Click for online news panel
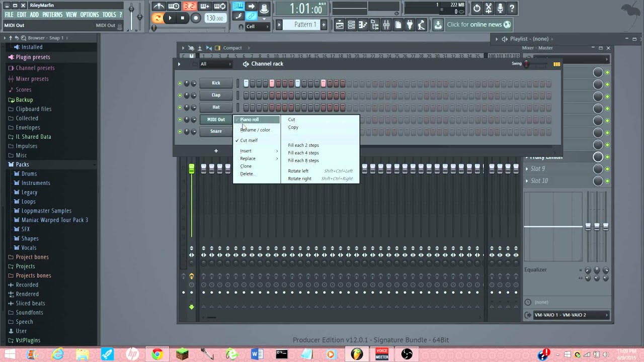 coord(478,25)
